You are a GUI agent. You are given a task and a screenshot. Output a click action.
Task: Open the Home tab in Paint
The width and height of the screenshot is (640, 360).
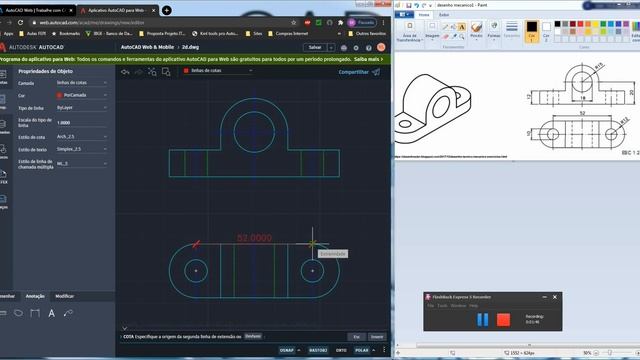(x=424, y=15)
